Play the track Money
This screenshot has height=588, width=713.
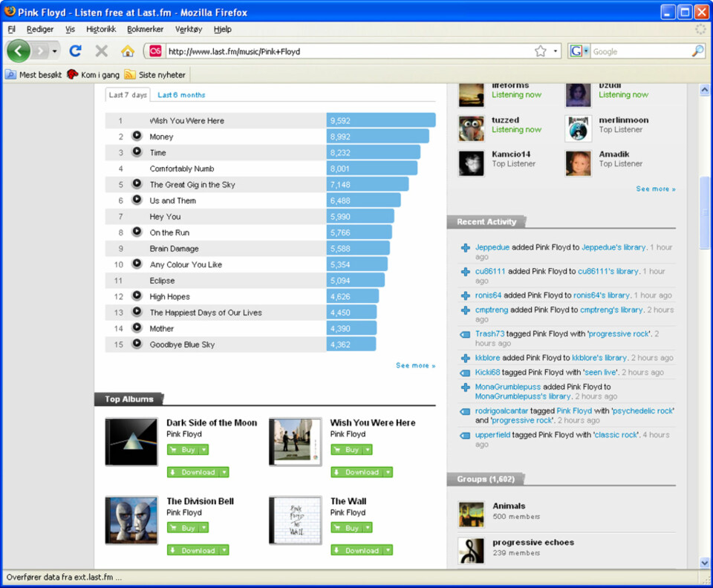(137, 136)
